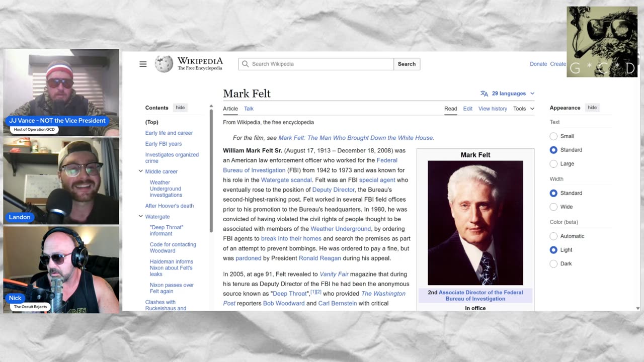The width and height of the screenshot is (644, 362).
Task: Open the View history tab
Action: (x=493, y=109)
